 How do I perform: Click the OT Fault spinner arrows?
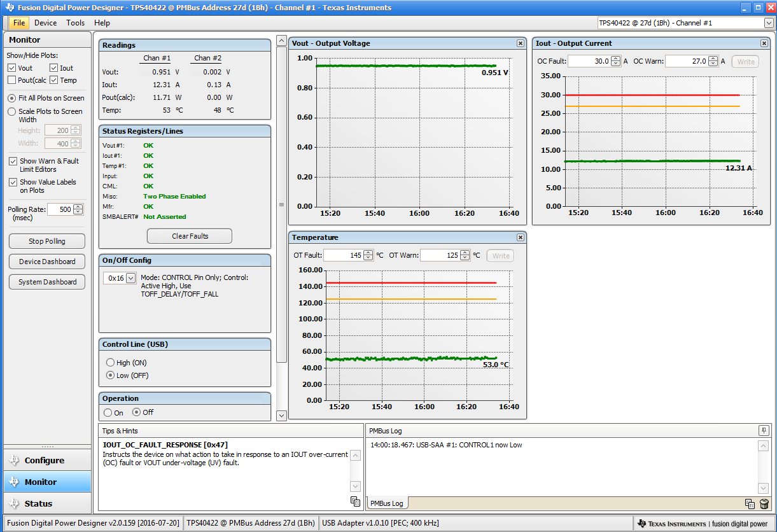368,255
